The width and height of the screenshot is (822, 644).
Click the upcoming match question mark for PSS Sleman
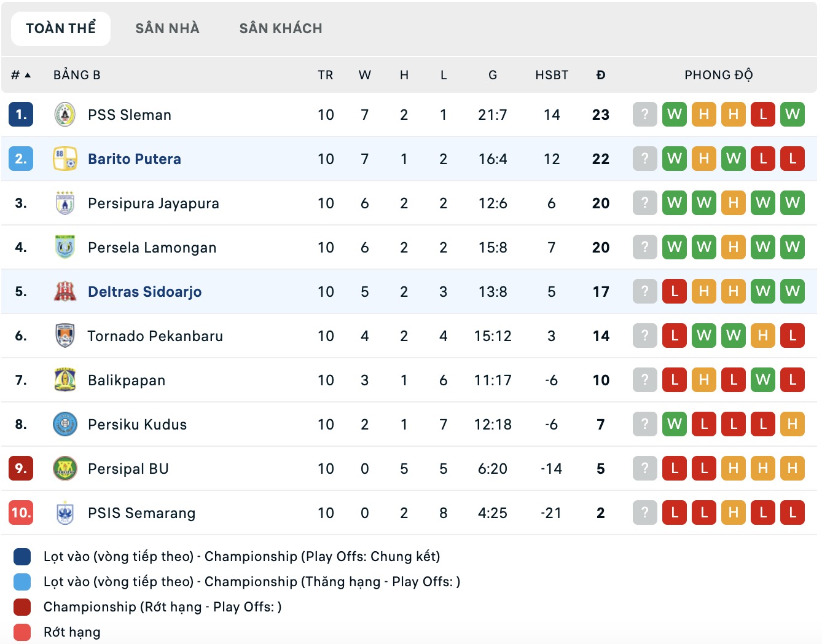(x=644, y=114)
